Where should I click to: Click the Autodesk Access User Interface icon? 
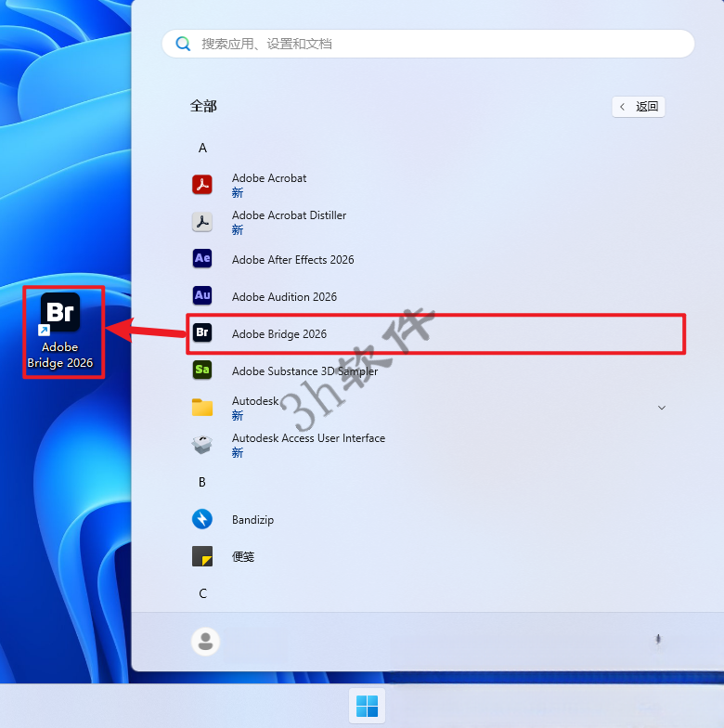pos(202,444)
